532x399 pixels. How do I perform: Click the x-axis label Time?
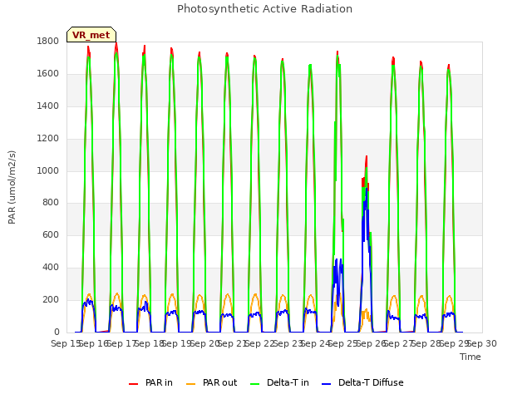[x=470, y=357]
